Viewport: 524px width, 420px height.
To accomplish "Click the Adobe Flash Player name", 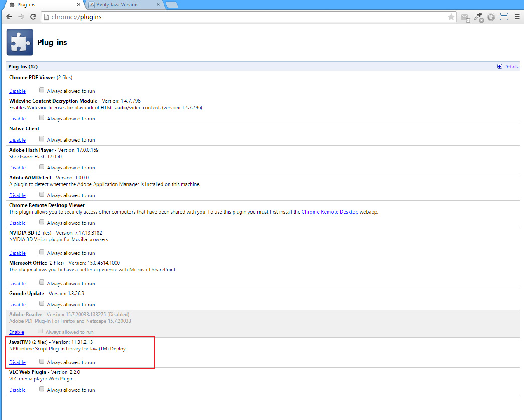I will point(31,150).
